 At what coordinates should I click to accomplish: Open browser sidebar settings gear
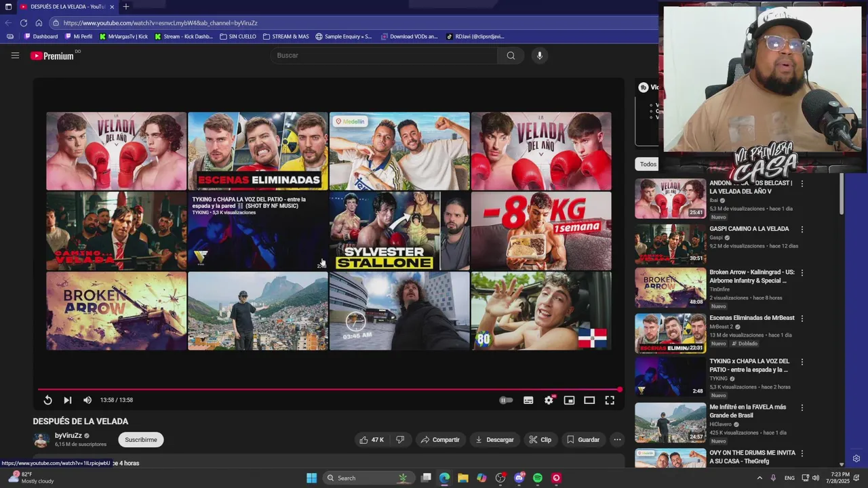pyautogui.click(x=856, y=459)
